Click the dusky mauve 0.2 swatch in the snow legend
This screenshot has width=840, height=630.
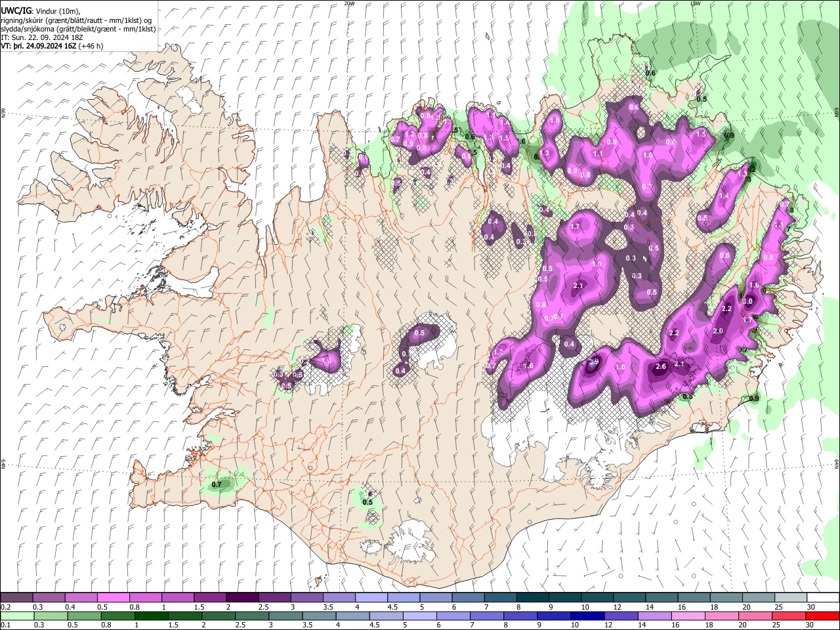coord(16,598)
